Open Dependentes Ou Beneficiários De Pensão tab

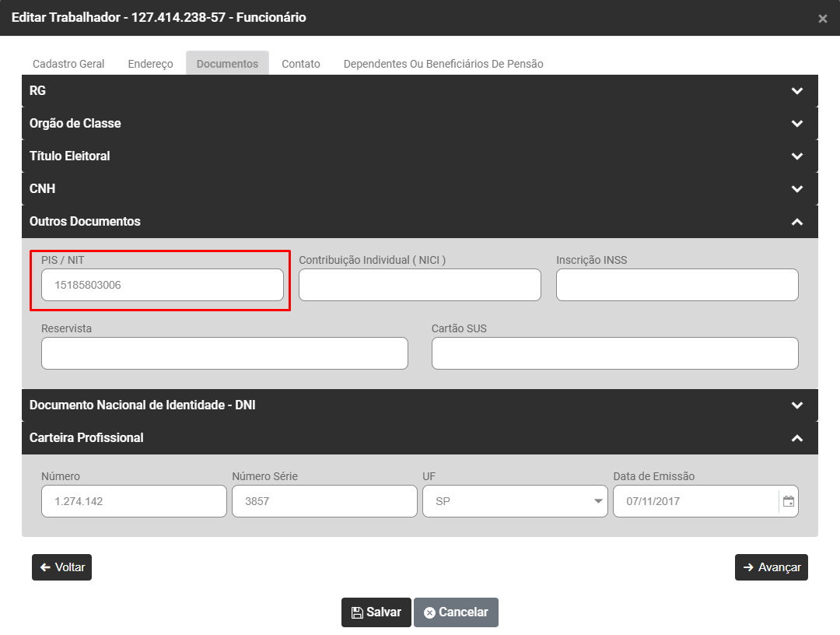[443, 64]
